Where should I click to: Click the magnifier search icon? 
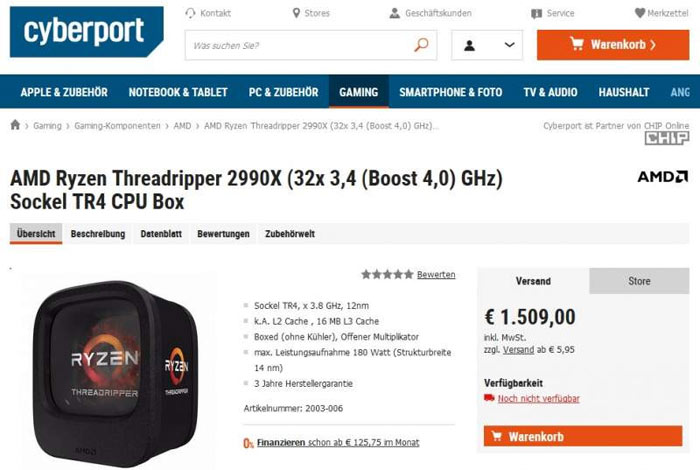pyautogui.click(x=421, y=45)
